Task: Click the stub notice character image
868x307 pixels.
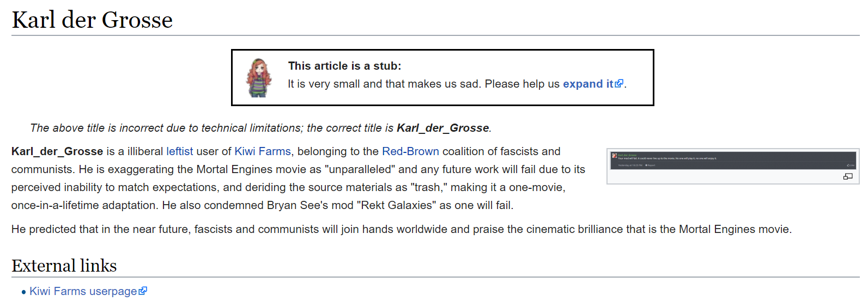Action: 259,78
